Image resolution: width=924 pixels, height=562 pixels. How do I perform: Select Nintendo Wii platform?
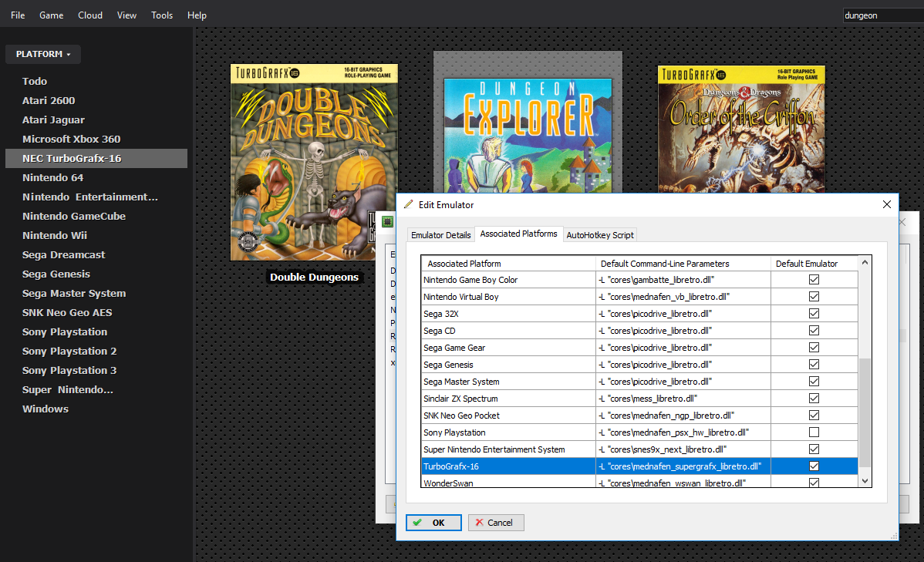[x=55, y=236]
